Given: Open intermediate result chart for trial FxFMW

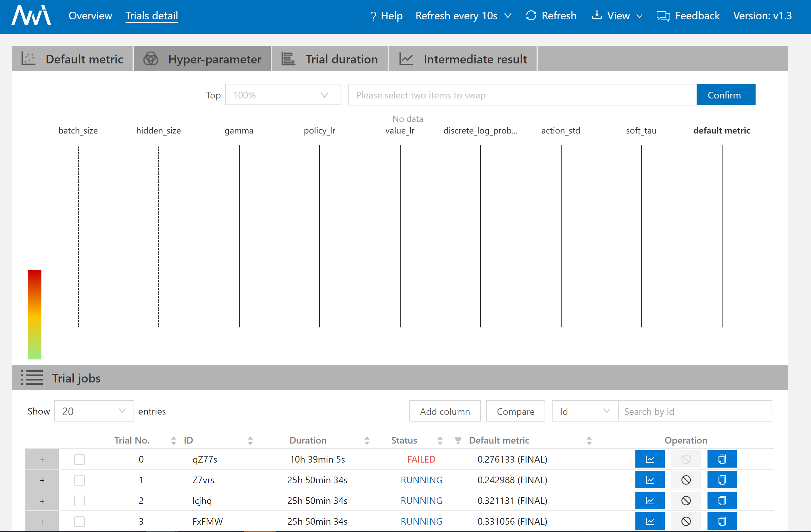Looking at the screenshot, I should (x=650, y=521).
